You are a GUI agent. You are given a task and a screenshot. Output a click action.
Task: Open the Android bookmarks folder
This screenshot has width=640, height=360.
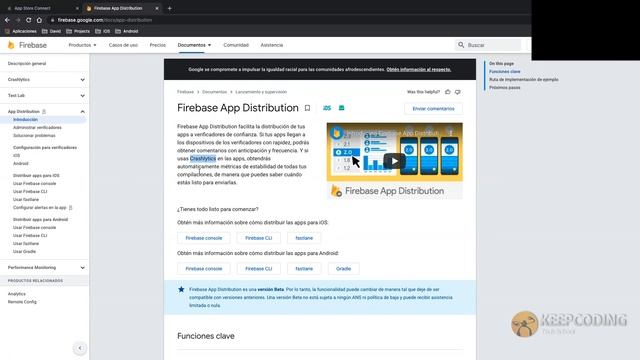tap(127, 31)
